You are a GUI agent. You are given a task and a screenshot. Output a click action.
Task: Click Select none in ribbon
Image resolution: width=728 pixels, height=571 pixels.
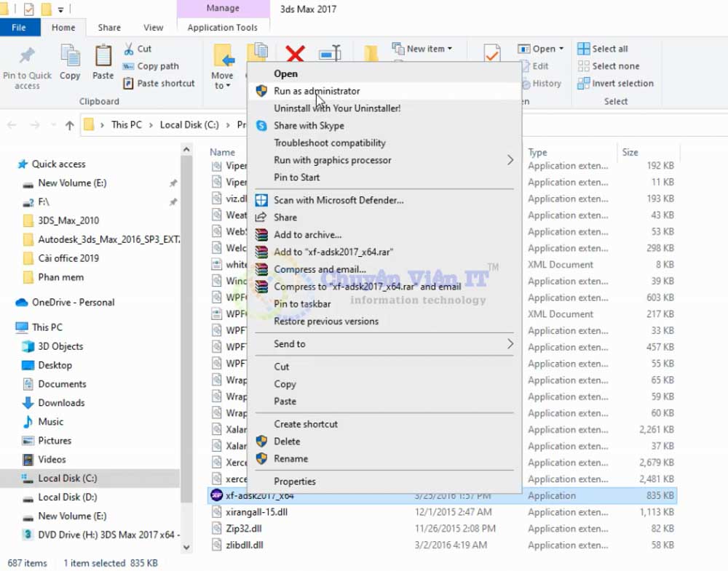[x=609, y=66]
